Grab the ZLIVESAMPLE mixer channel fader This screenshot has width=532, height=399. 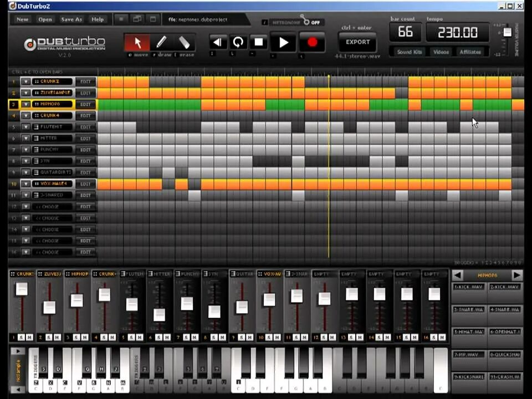(x=49, y=308)
